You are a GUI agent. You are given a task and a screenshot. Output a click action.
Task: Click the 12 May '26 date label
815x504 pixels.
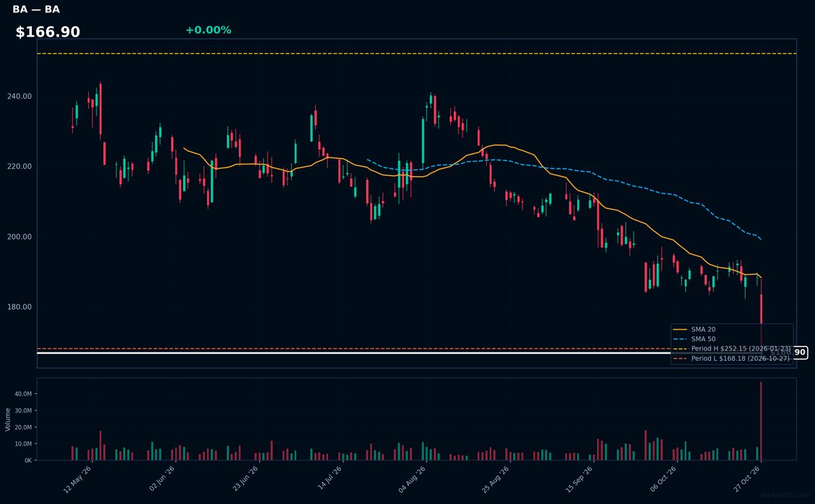click(77, 480)
